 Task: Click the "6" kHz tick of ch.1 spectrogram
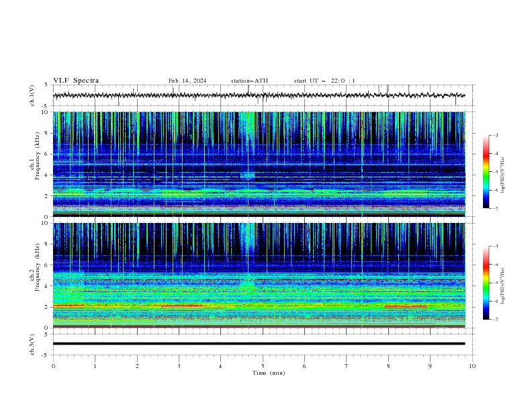(x=46, y=154)
